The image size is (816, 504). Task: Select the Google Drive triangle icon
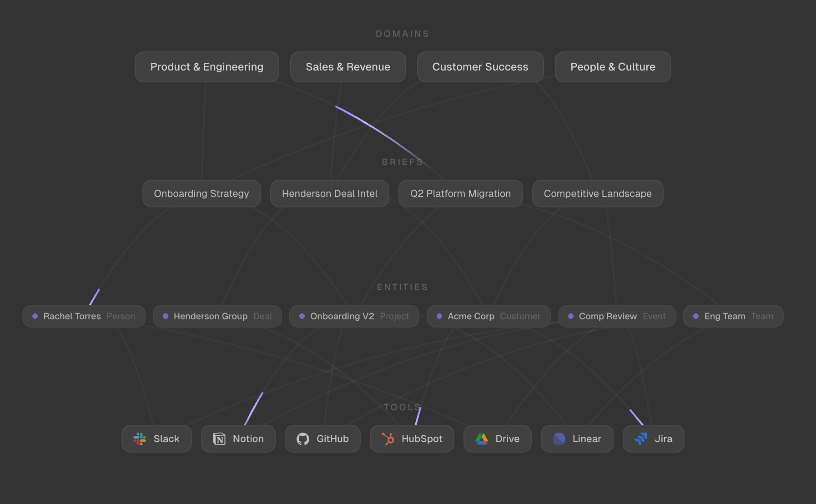[482, 439]
